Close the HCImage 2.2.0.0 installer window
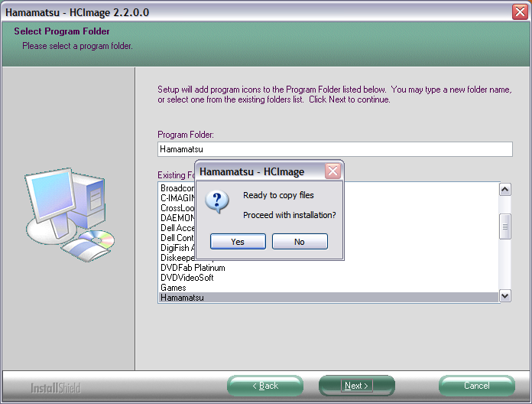The height and width of the screenshot is (404, 532). [x=521, y=11]
